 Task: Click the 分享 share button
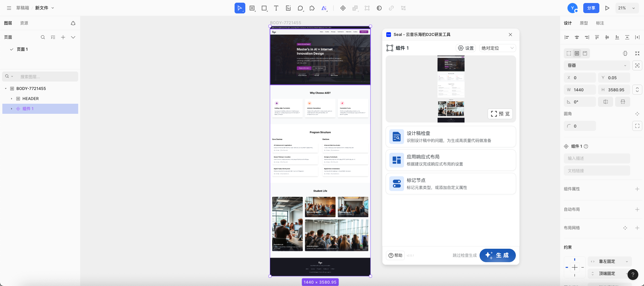[x=591, y=8]
